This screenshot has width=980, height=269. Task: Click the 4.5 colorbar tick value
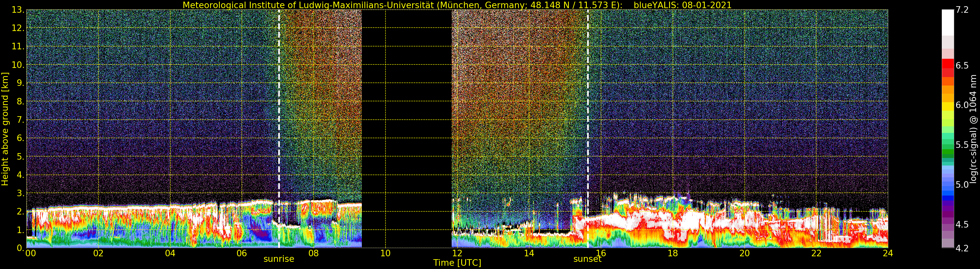click(x=962, y=225)
